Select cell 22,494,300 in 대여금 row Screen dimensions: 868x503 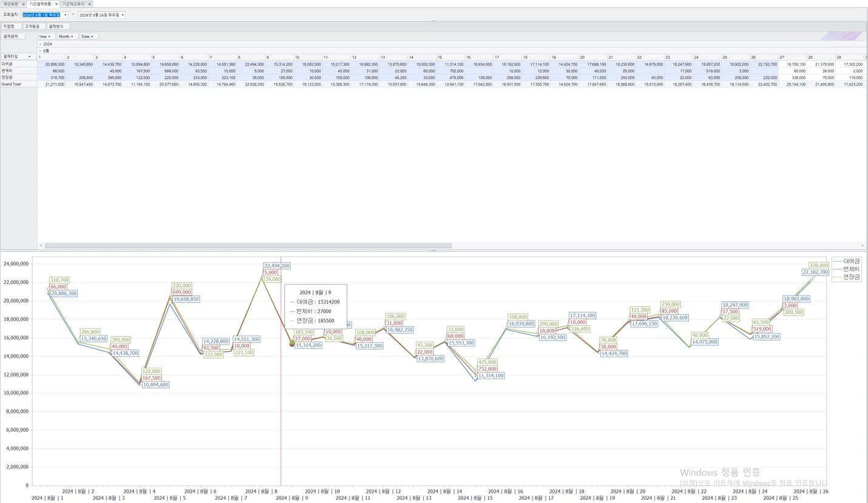(x=251, y=64)
